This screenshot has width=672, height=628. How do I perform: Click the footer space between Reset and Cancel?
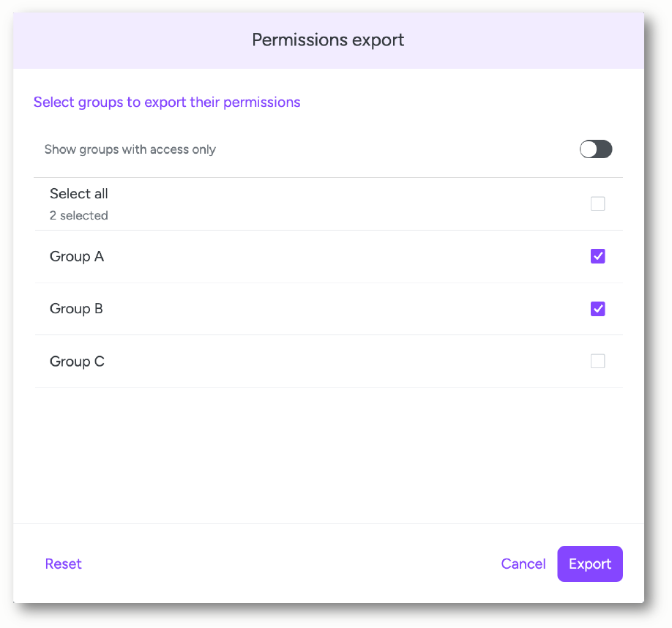[291, 564]
